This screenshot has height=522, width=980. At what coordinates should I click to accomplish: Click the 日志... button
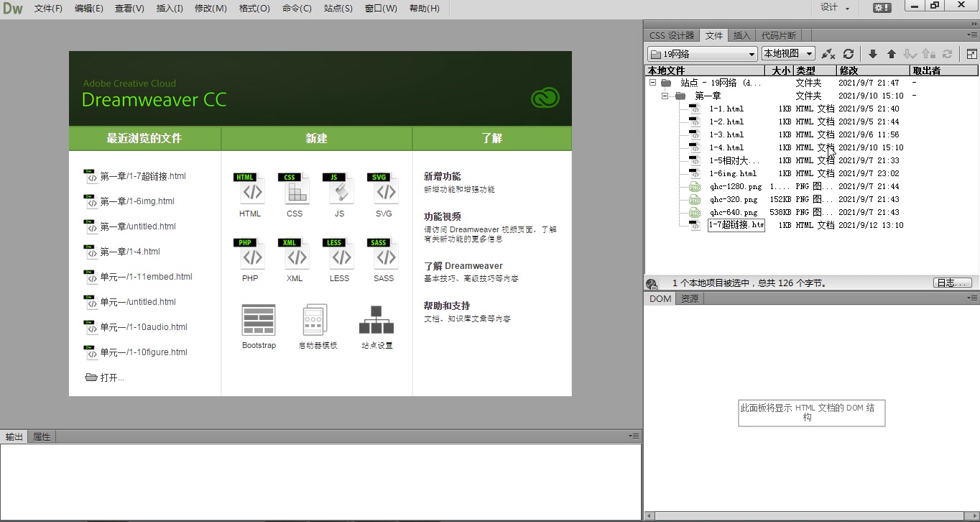953,283
